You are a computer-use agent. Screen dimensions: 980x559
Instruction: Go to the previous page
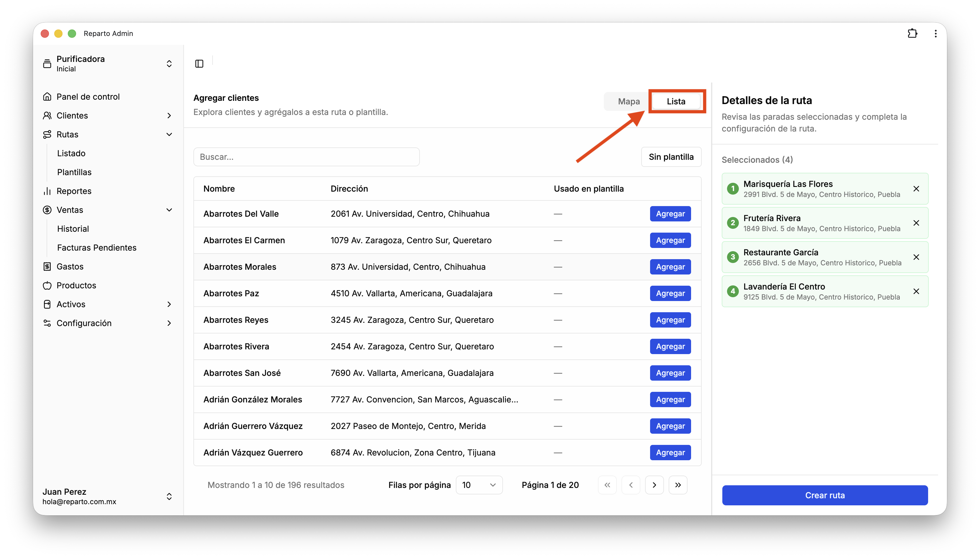click(631, 485)
